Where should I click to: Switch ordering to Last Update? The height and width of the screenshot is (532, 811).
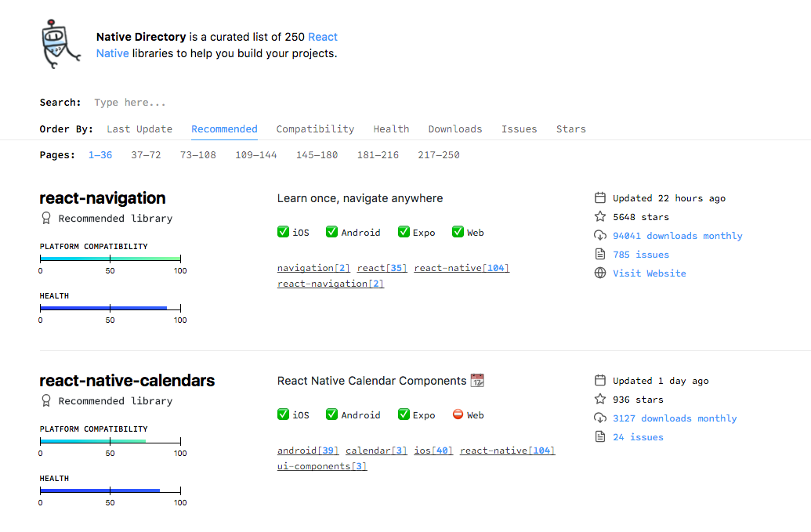pyautogui.click(x=139, y=129)
